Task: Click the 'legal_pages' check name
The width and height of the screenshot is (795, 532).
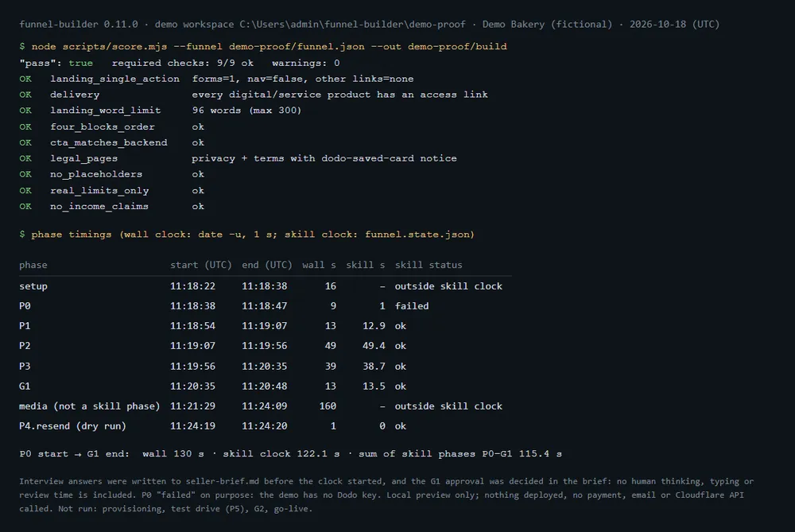Action: (83, 158)
